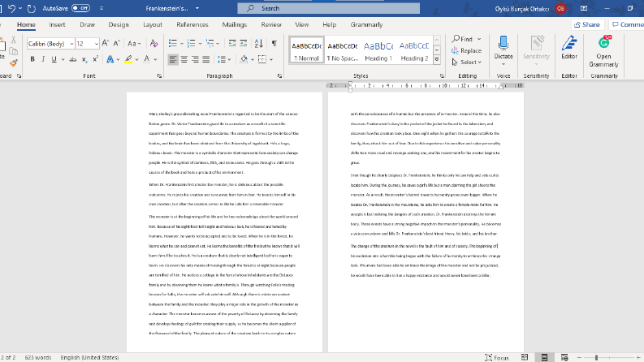Apply font color
The height and width of the screenshot is (362, 644).
(147, 59)
